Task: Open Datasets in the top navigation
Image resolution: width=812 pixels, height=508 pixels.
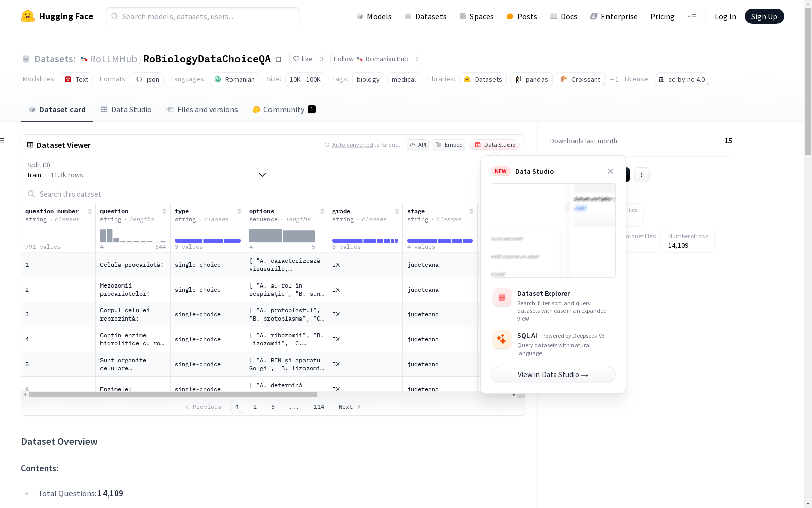Action: point(425,16)
